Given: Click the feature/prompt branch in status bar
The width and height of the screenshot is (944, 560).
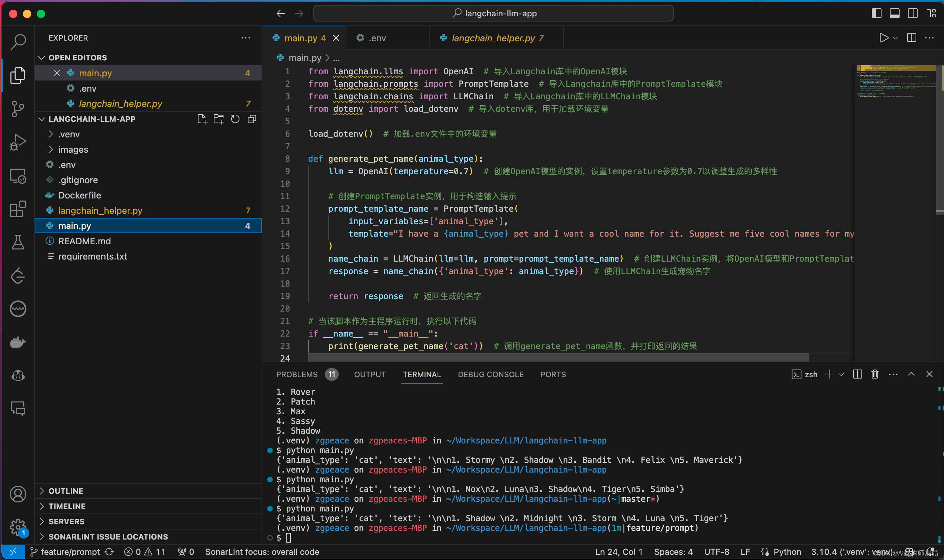Looking at the screenshot, I should click(x=65, y=552).
